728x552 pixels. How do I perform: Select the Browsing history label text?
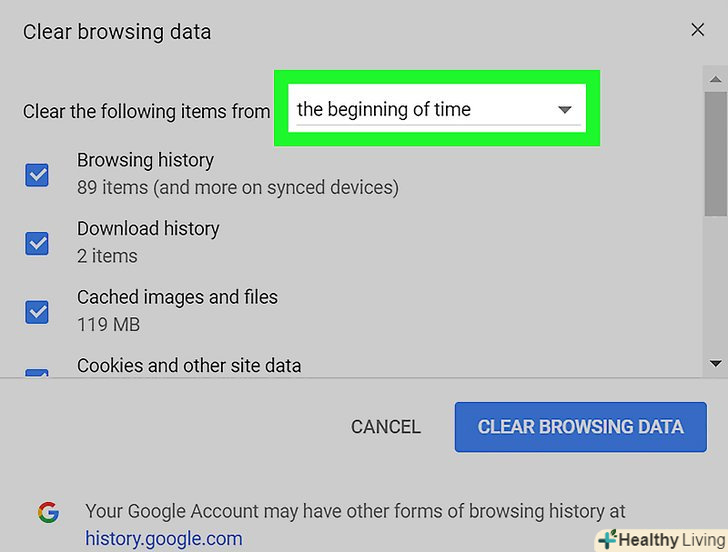click(145, 160)
